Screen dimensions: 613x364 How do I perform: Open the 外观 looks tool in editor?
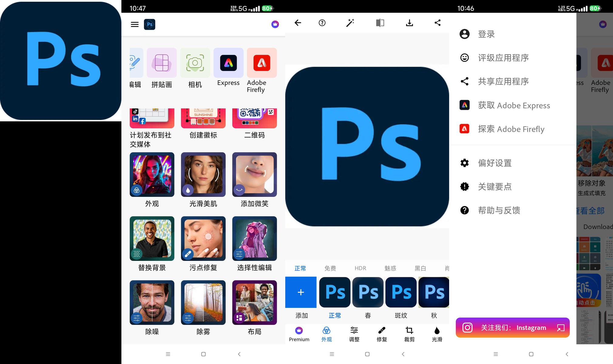327,334
